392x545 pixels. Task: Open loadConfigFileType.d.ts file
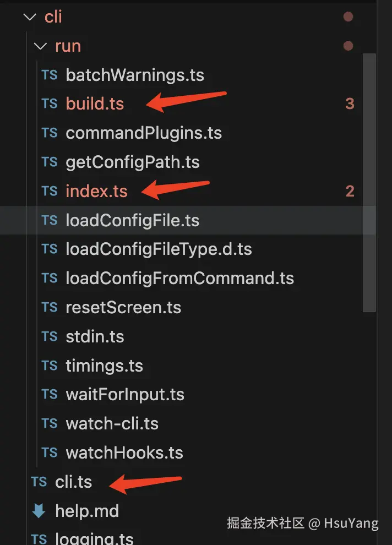click(x=159, y=249)
